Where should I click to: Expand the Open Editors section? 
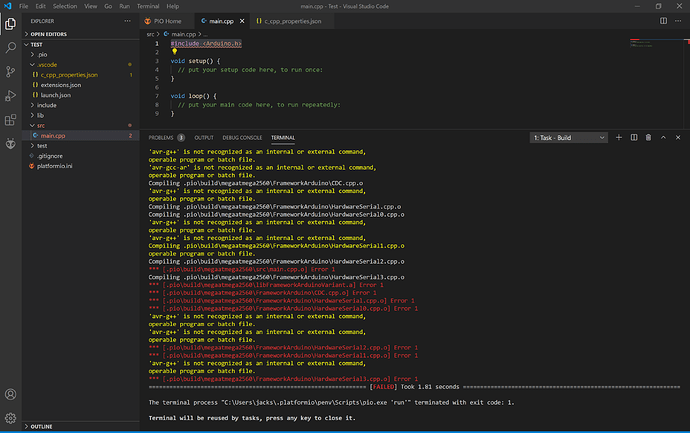click(x=81, y=34)
